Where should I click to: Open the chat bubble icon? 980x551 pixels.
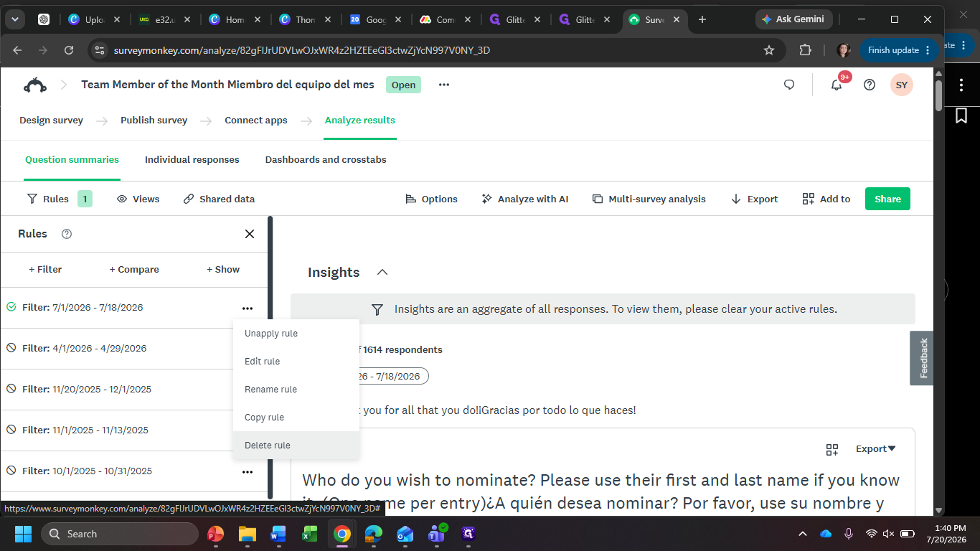[x=789, y=85]
